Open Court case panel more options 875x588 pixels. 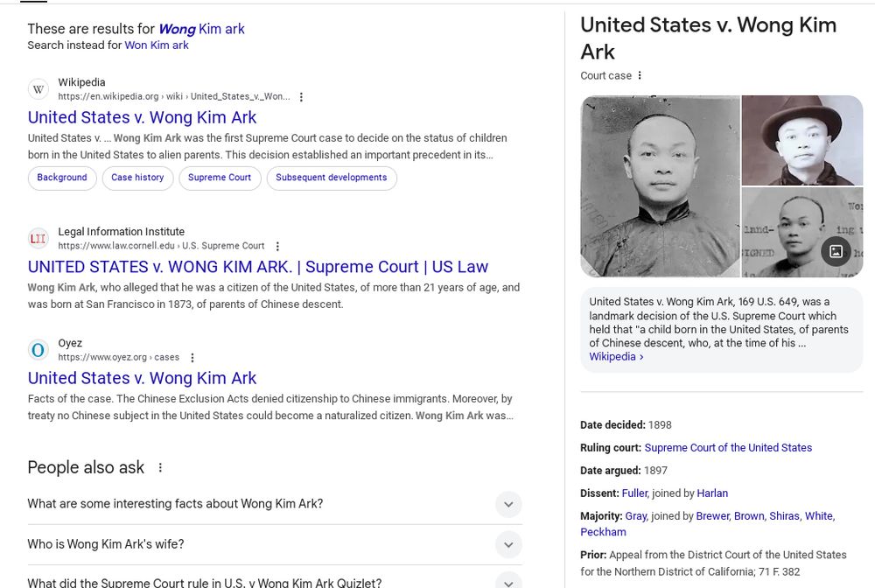pyautogui.click(x=640, y=75)
